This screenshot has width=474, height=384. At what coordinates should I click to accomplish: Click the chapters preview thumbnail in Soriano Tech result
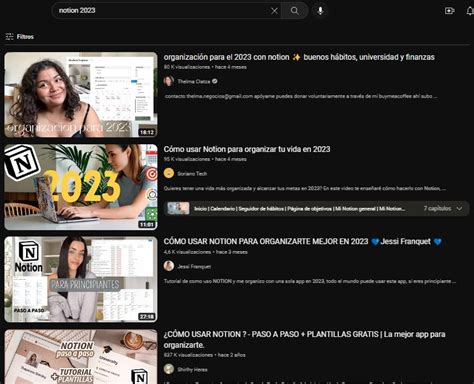click(x=178, y=209)
